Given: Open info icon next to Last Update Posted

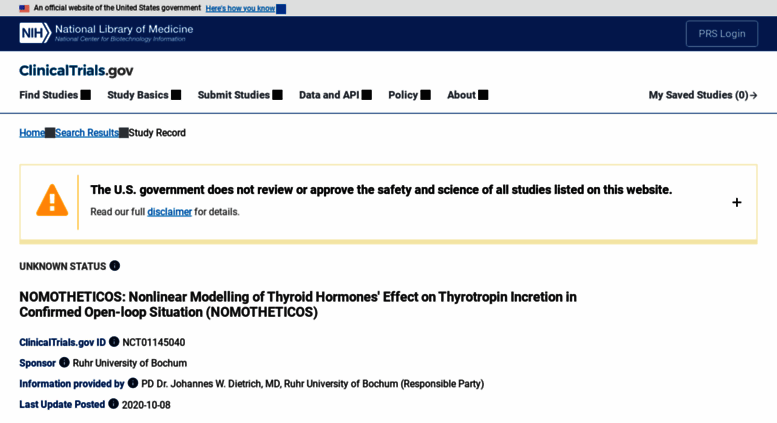Looking at the screenshot, I should click(113, 404).
